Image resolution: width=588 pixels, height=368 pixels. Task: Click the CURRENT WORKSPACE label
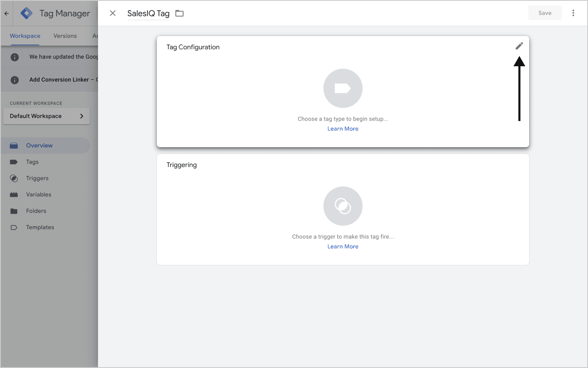coord(36,103)
